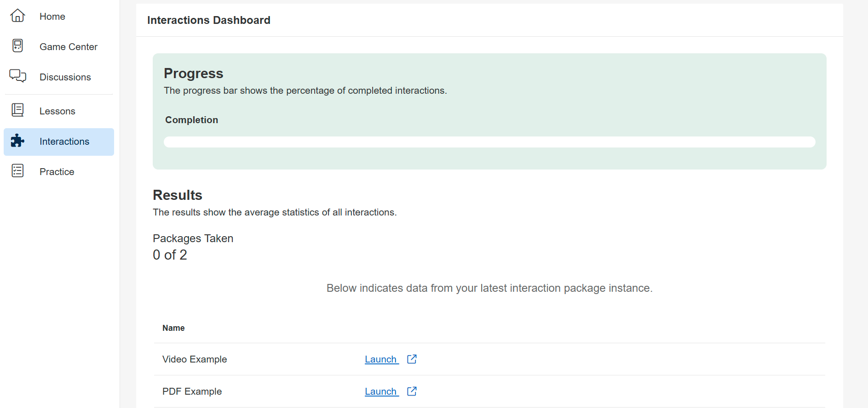Go to Game Center in sidebar
Screen dimensions: 868x408
click(68, 47)
